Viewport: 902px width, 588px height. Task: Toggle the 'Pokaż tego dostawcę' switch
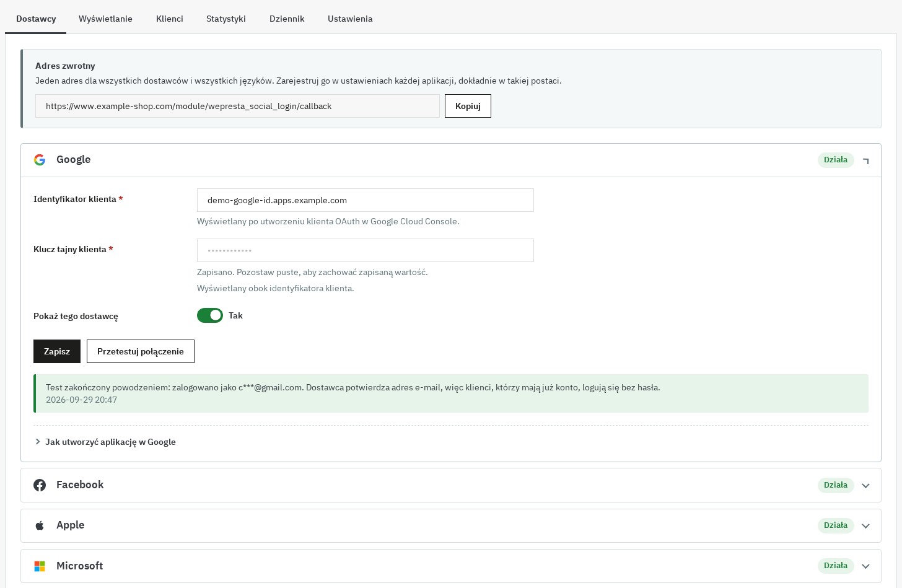(210, 315)
